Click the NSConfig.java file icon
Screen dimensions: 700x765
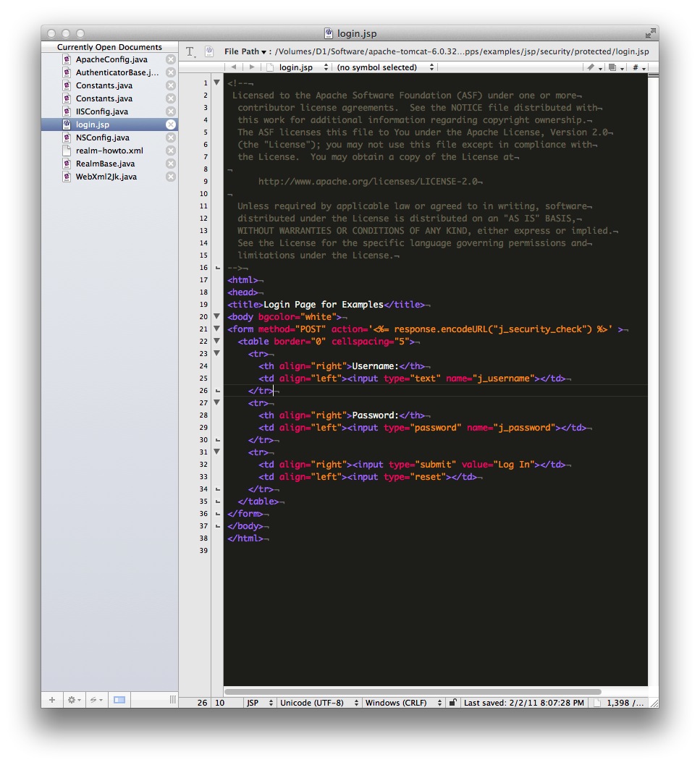67,138
